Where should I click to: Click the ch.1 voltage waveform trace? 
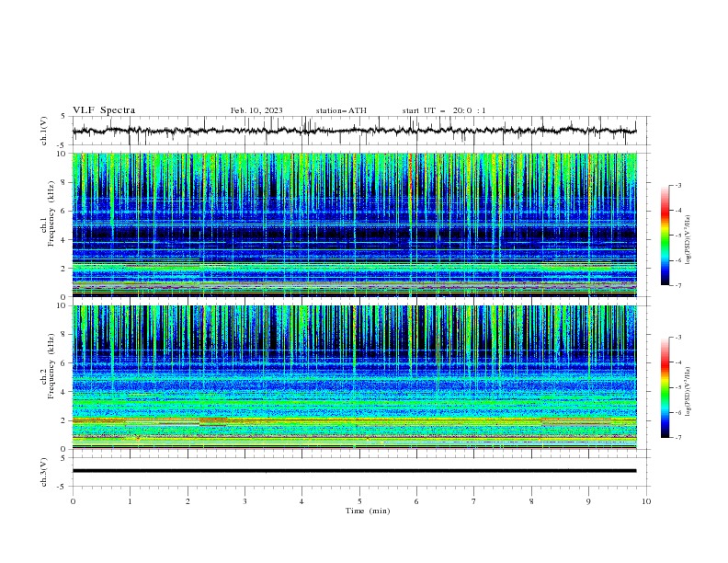coord(354,131)
